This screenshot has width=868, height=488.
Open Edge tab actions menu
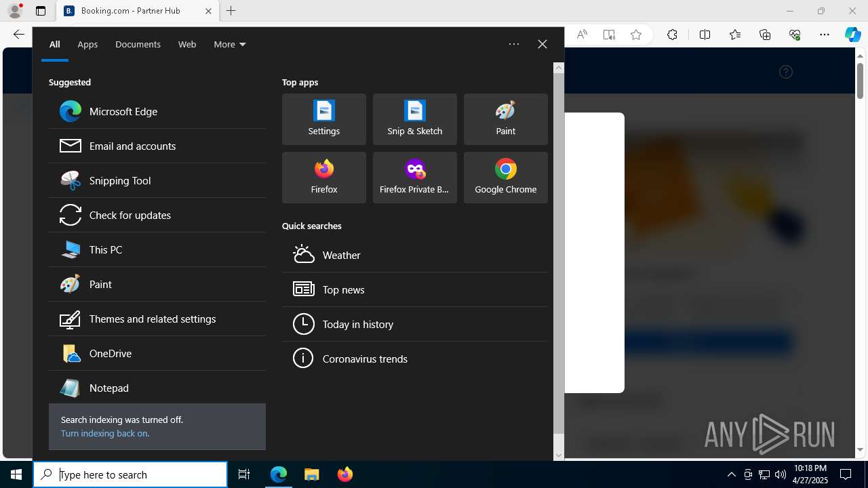coord(41,11)
